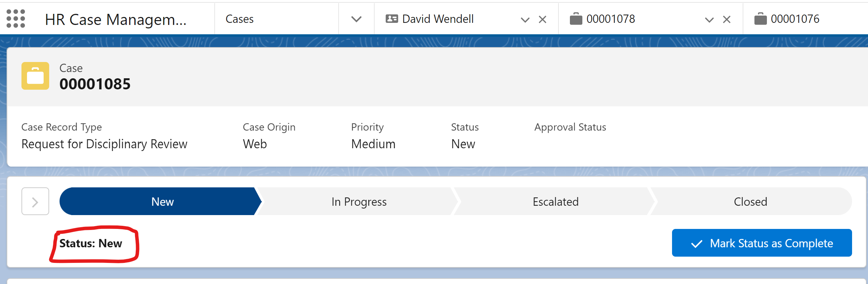This screenshot has width=868, height=284.
Task: Click the 00001076 tab briefcase icon
Action: 760,19
